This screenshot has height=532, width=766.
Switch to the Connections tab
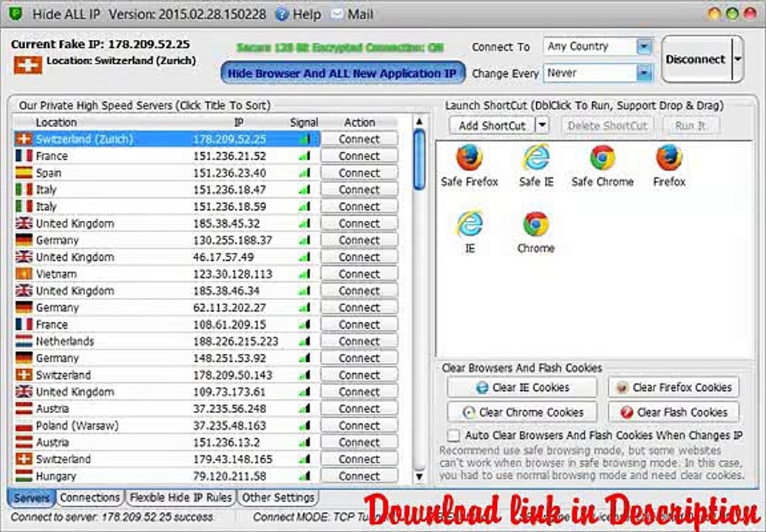pos(89,498)
